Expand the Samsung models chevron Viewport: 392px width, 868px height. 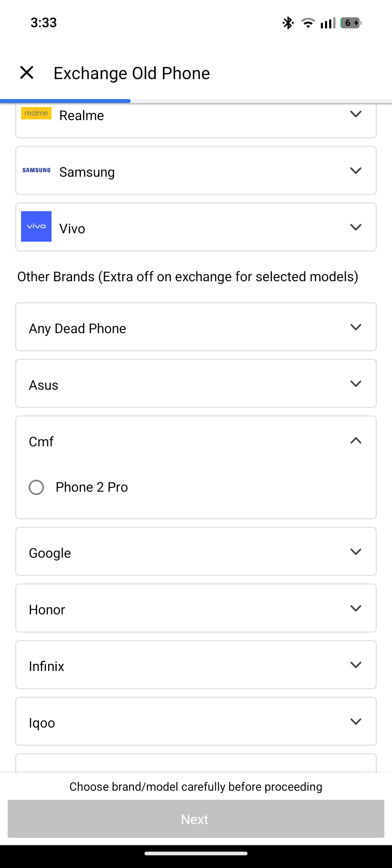click(356, 171)
